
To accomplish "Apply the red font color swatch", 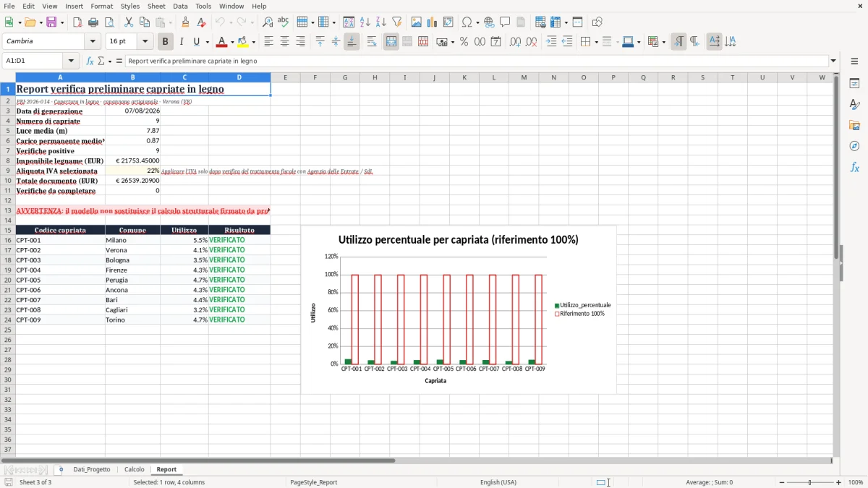I will 222,42.
